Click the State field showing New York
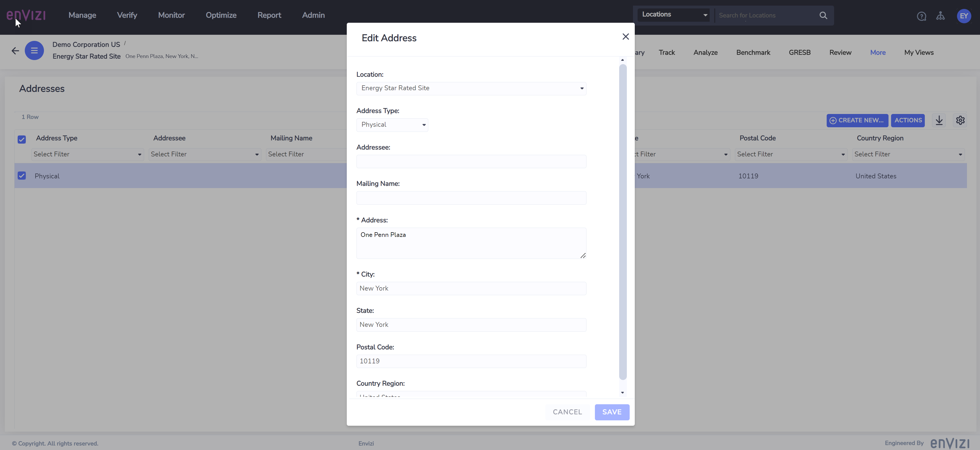Image resolution: width=980 pixels, height=450 pixels. click(x=471, y=325)
